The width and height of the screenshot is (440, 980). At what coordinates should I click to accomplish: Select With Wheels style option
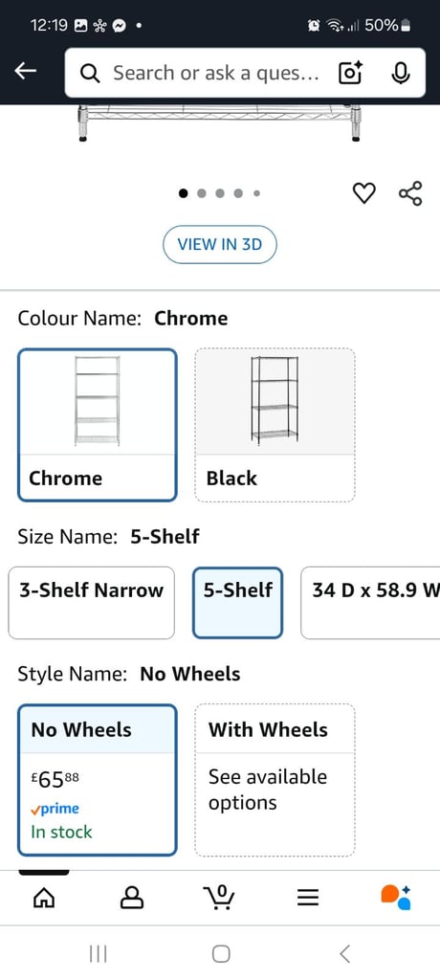coord(275,780)
